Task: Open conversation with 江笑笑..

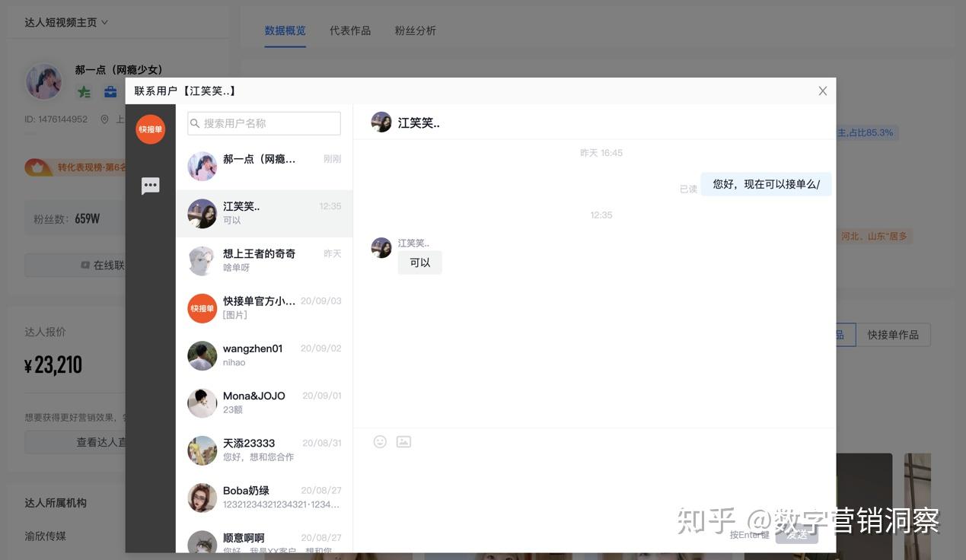Action: point(264,213)
